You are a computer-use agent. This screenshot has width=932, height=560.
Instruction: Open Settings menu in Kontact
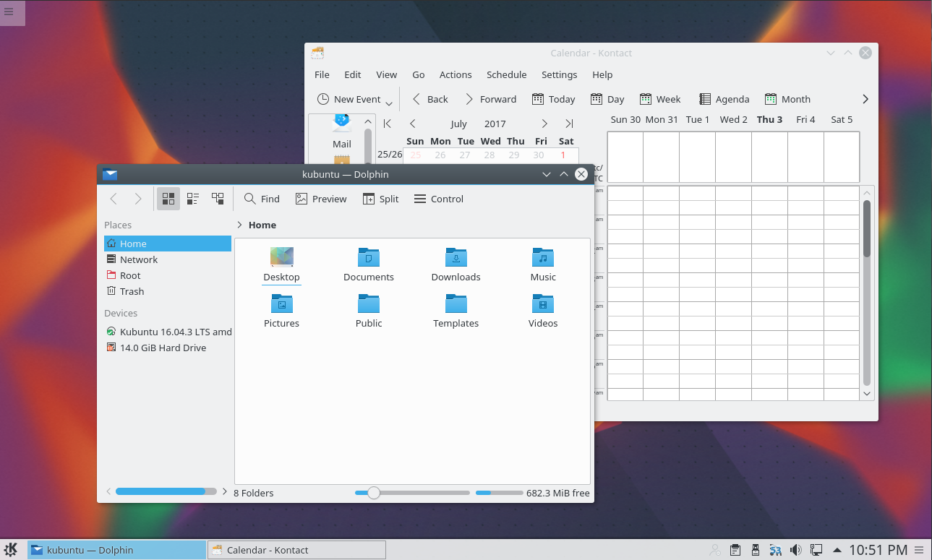(560, 74)
